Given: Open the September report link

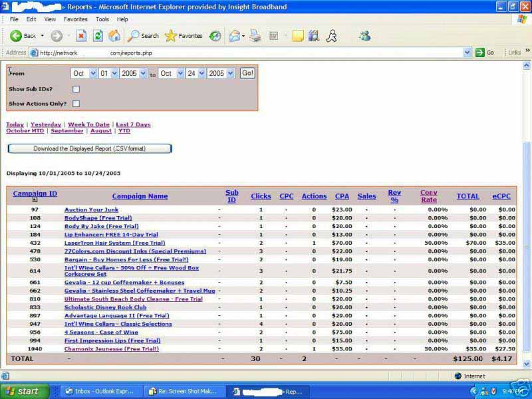Looking at the screenshot, I should pos(67,130).
